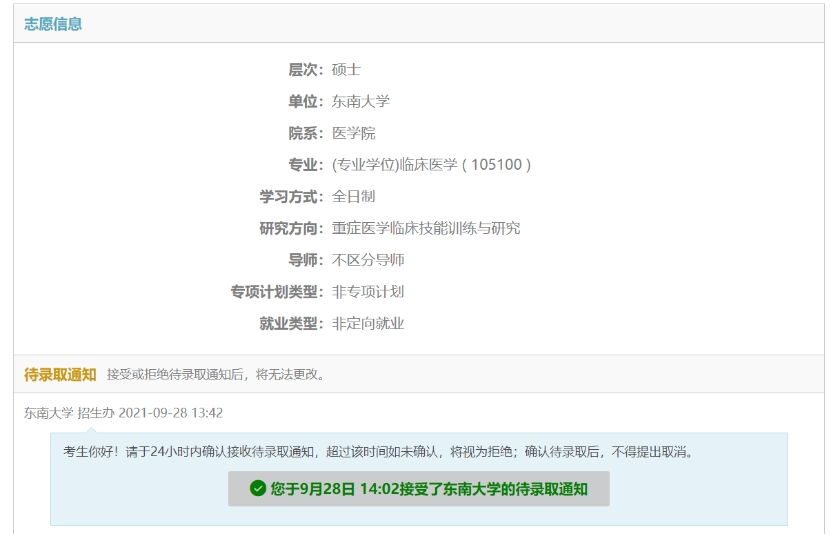Click the label '研究方向:'
Screen dimensions: 830x535
(x=292, y=228)
